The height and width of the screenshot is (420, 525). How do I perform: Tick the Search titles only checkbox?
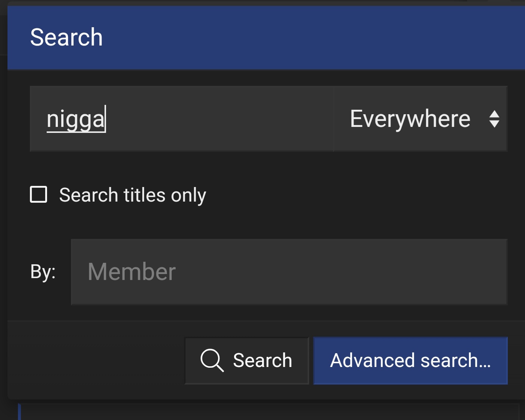tap(38, 195)
